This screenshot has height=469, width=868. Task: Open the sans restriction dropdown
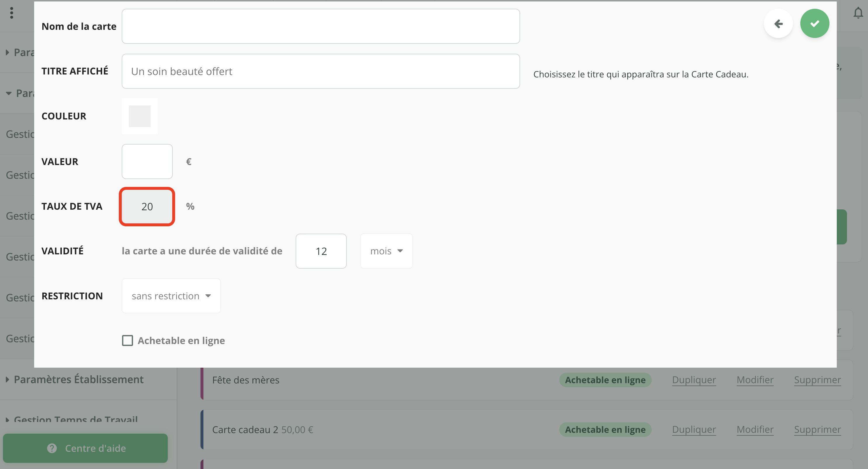(171, 296)
